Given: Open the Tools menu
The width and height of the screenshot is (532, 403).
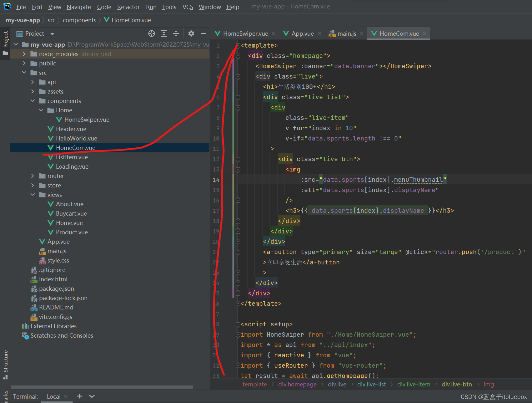Looking at the screenshot, I should (x=169, y=7).
